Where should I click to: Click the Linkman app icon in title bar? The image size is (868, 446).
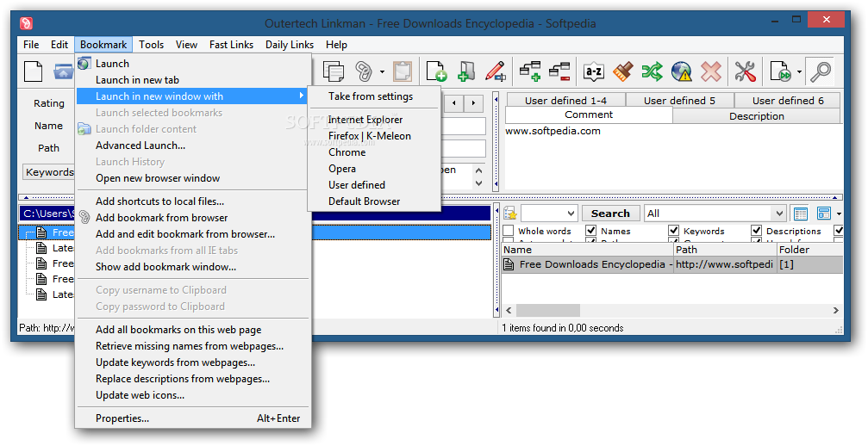26,23
